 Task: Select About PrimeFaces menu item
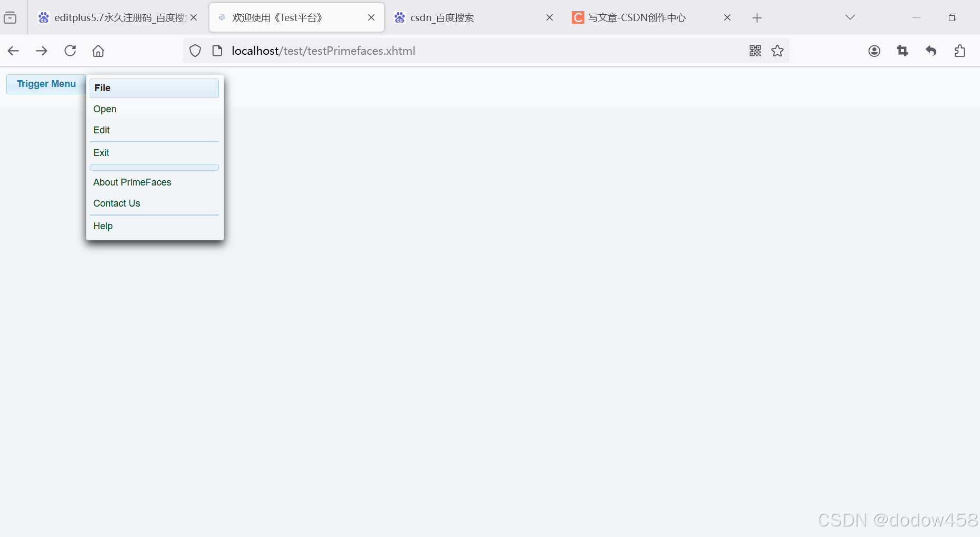pyautogui.click(x=154, y=182)
